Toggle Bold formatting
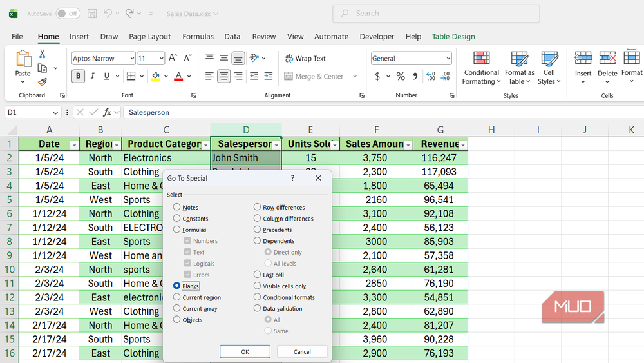The height and width of the screenshot is (363, 644). click(78, 76)
